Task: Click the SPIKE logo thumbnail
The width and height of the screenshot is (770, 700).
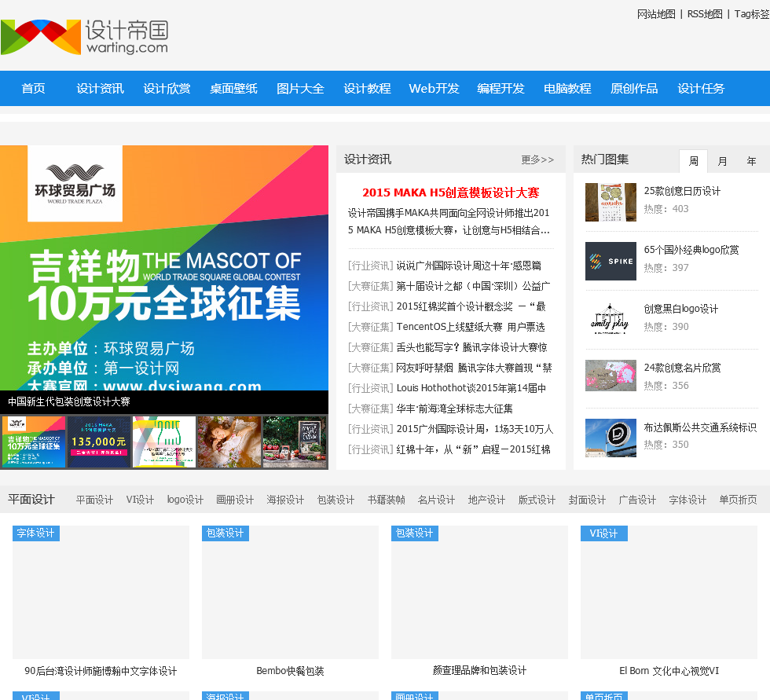Action: point(610,261)
